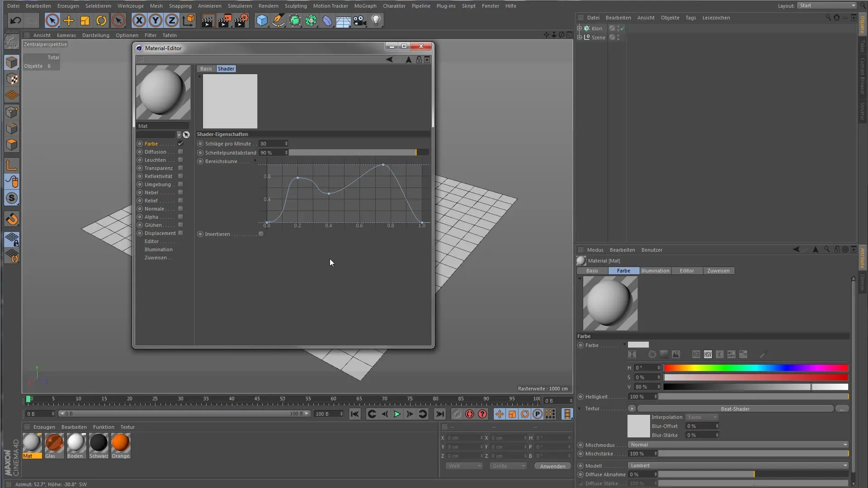Screen dimensions: 868x488
Task: Open render settings clapperboard icon
Action: 241,20
